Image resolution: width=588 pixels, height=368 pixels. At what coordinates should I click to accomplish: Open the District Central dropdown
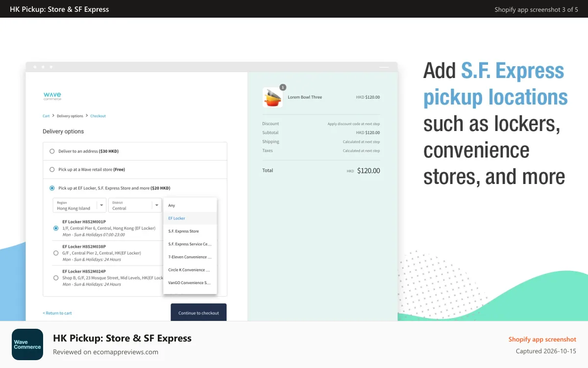(135, 205)
